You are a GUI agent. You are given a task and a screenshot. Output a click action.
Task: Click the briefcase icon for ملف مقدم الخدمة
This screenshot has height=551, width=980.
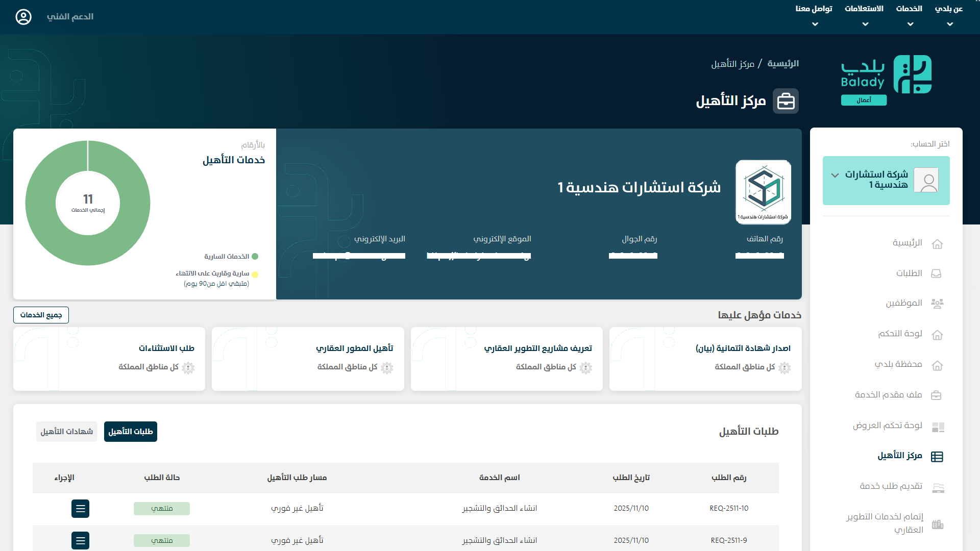pos(936,395)
